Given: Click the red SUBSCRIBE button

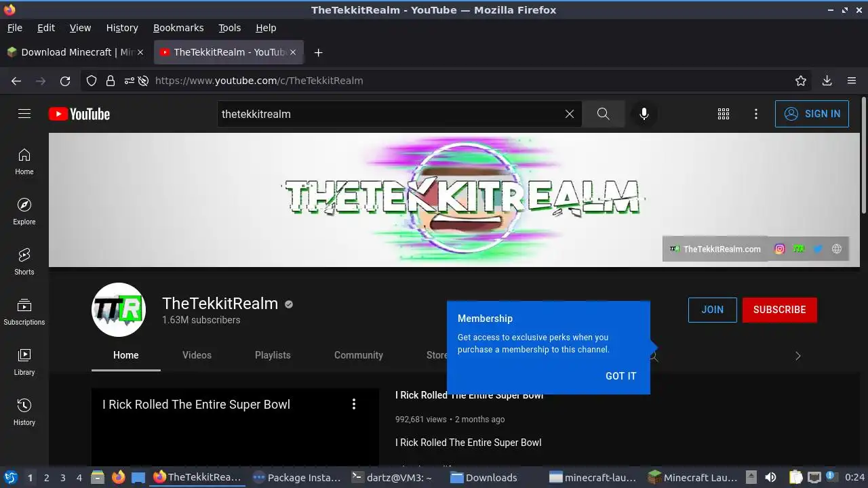Looking at the screenshot, I should click(x=780, y=310).
